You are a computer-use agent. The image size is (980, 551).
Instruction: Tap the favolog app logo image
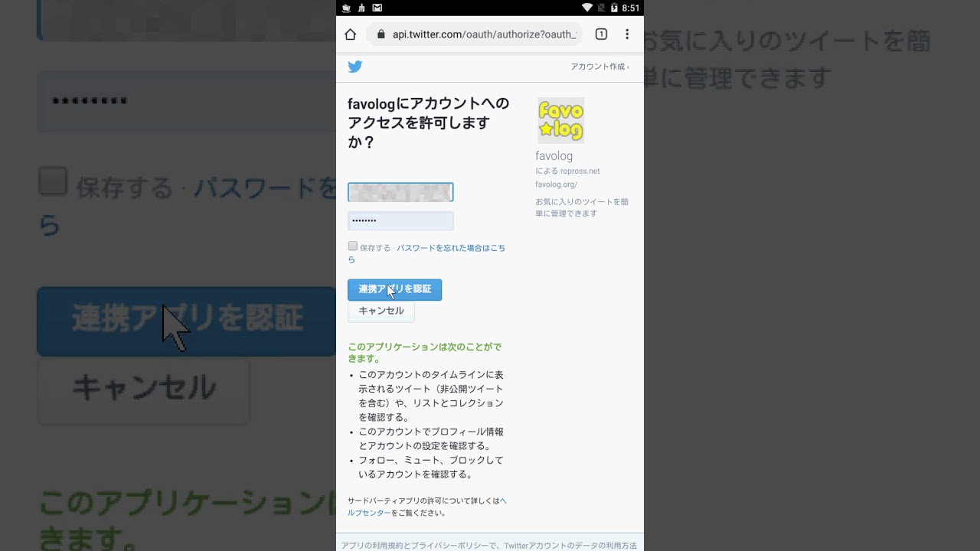[x=561, y=120]
